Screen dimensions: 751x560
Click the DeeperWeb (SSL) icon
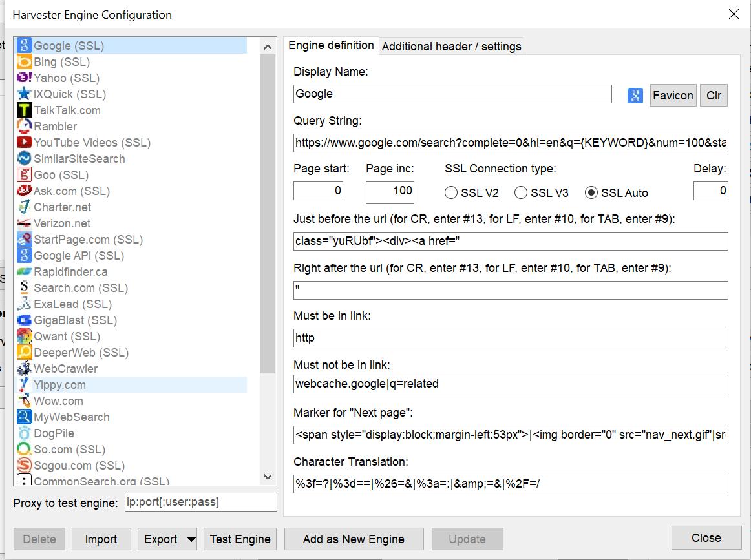click(25, 352)
